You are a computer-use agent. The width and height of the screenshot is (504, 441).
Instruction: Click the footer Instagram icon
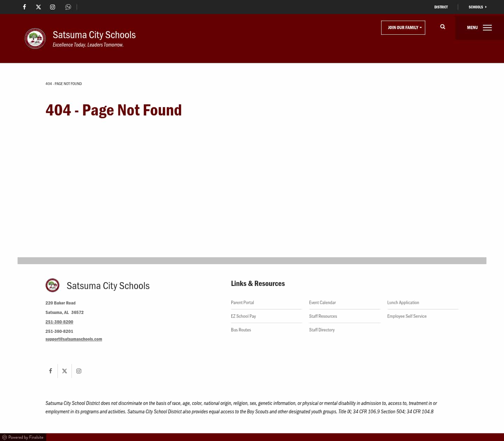[78, 371]
